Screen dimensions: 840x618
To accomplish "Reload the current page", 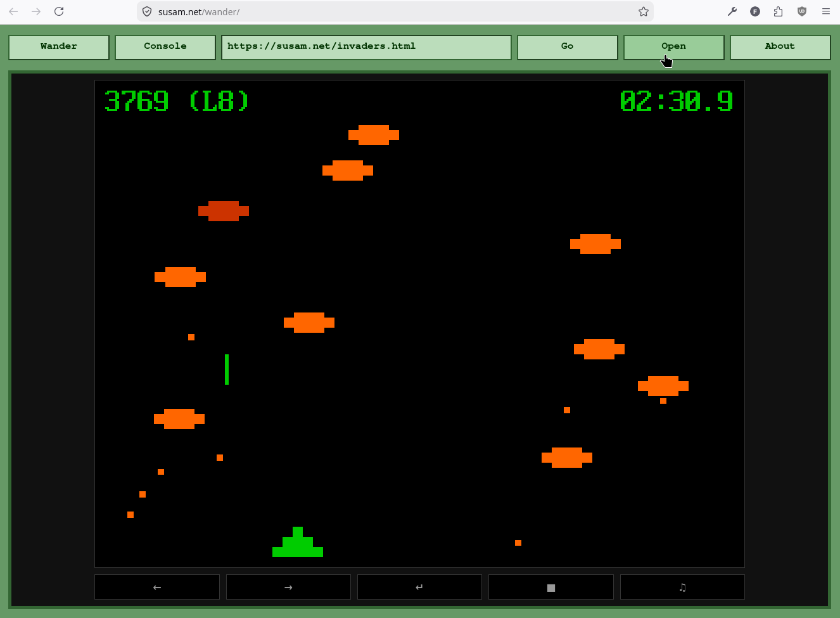I will [59, 11].
